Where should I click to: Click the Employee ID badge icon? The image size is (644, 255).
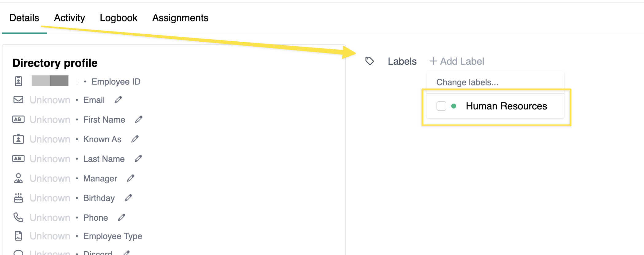(18, 81)
